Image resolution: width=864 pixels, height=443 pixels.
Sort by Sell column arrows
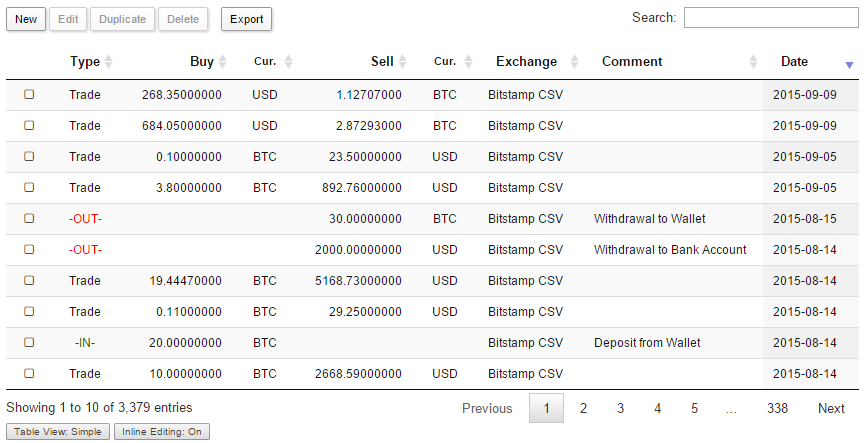(x=402, y=62)
